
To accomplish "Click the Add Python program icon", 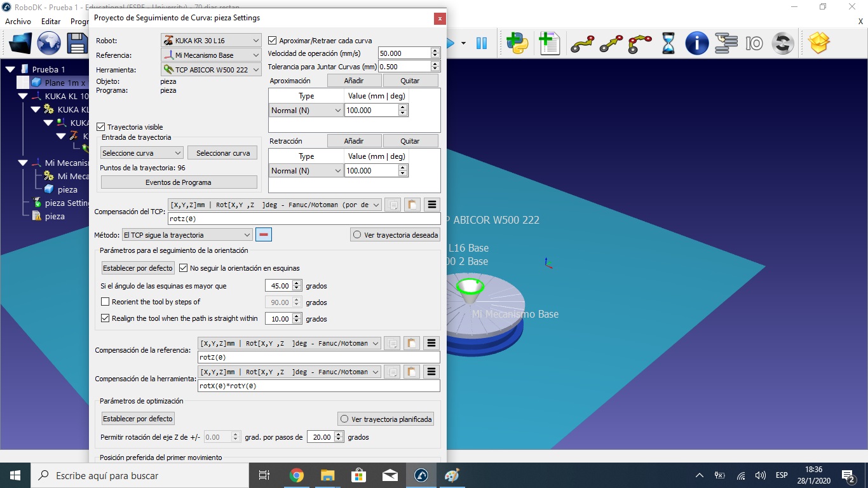I will (x=517, y=43).
